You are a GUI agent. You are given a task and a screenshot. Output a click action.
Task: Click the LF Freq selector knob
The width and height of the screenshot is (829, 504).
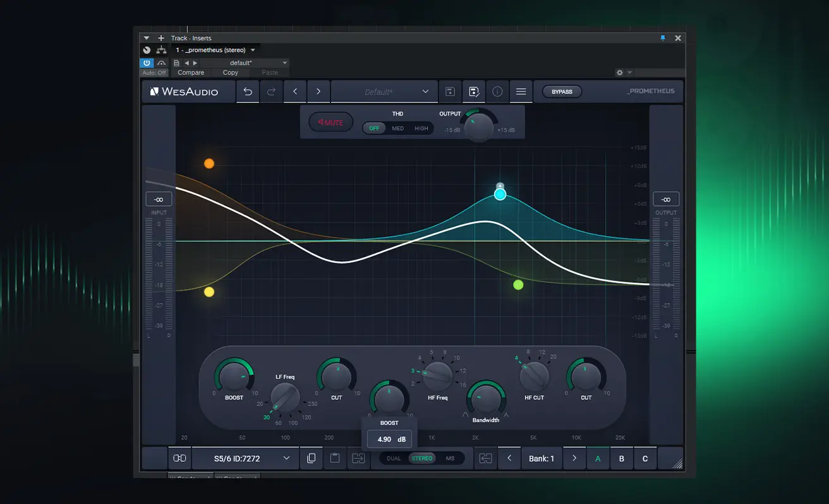click(286, 397)
